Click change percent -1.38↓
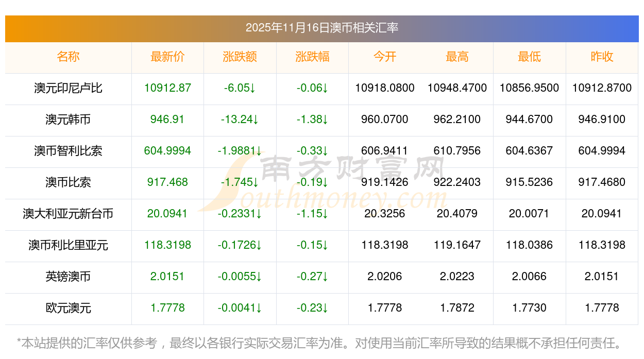The image size is (644, 359). point(312,119)
